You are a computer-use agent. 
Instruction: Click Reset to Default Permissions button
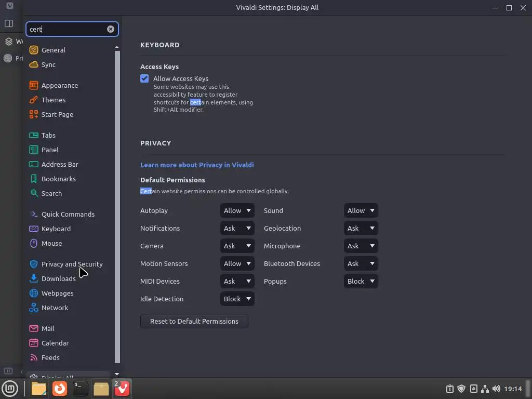click(194, 321)
